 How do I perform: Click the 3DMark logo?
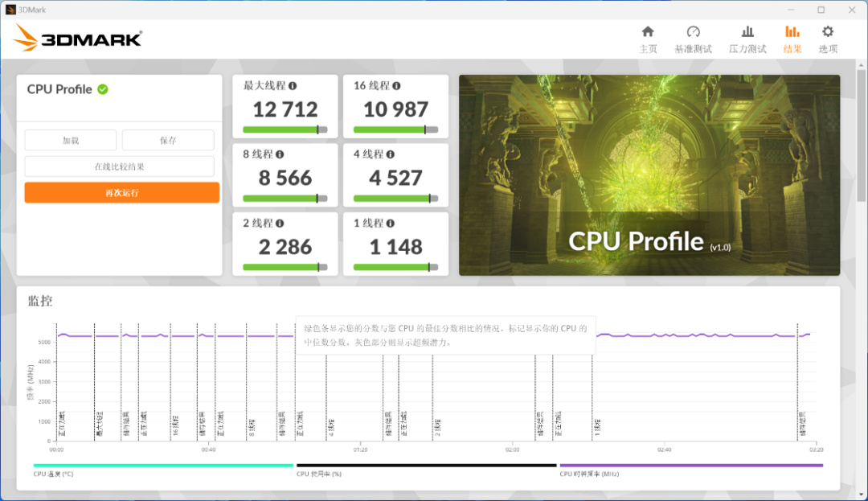click(x=77, y=38)
